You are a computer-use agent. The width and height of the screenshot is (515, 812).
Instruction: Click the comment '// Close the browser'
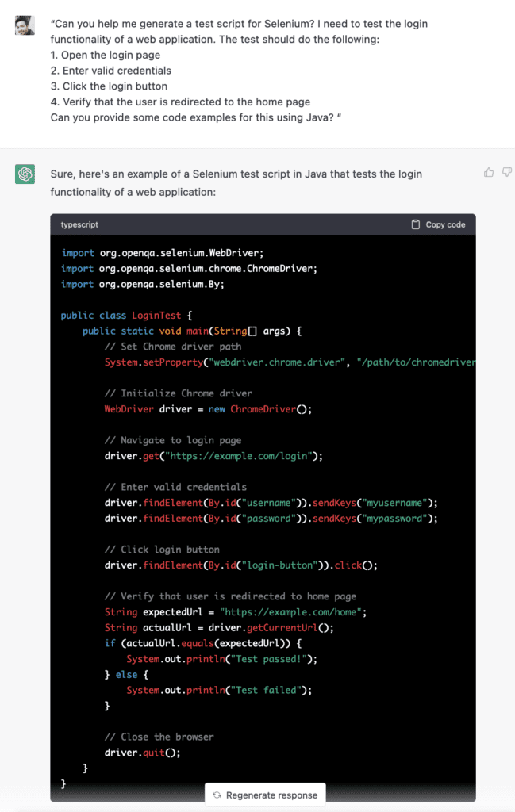pyautogui.click(x=159, y=737)
